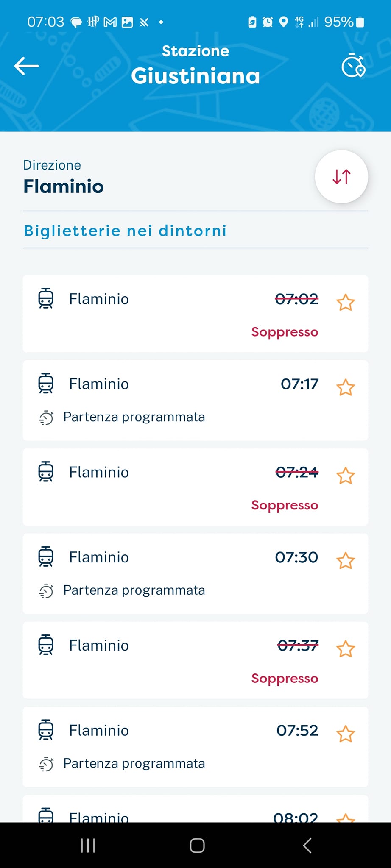This screenshot has height=868, width=391.
Task: Open the stopwatch location icon in header
Action: pyautogui.click(x=353, y=66)
